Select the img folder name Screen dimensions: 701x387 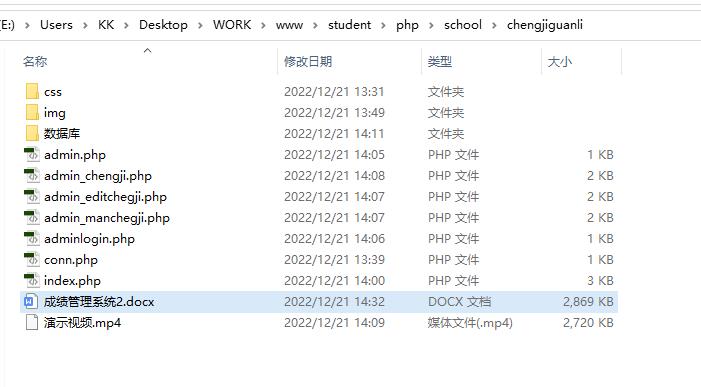(55, 113)
